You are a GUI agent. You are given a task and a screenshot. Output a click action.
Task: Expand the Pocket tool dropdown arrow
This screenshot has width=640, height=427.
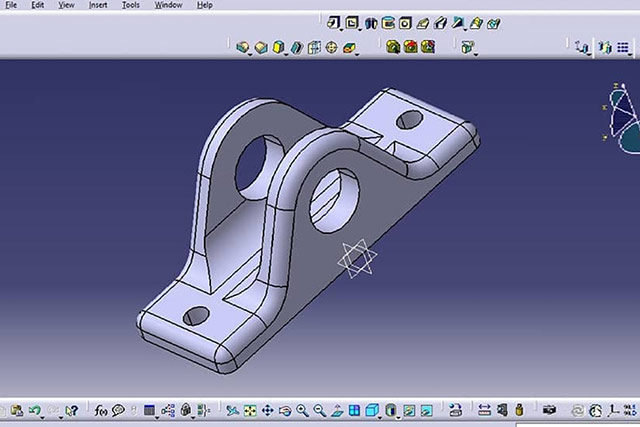coord(360,30)
